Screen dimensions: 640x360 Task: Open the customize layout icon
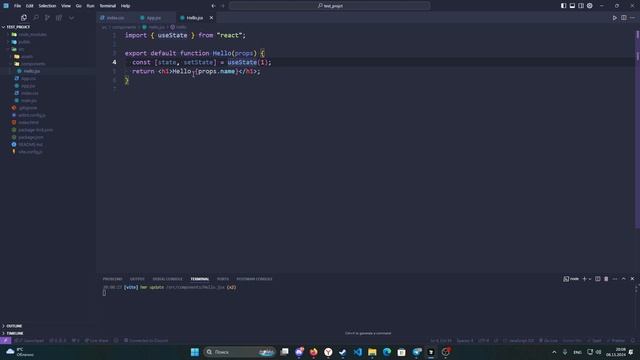(590, 6)
